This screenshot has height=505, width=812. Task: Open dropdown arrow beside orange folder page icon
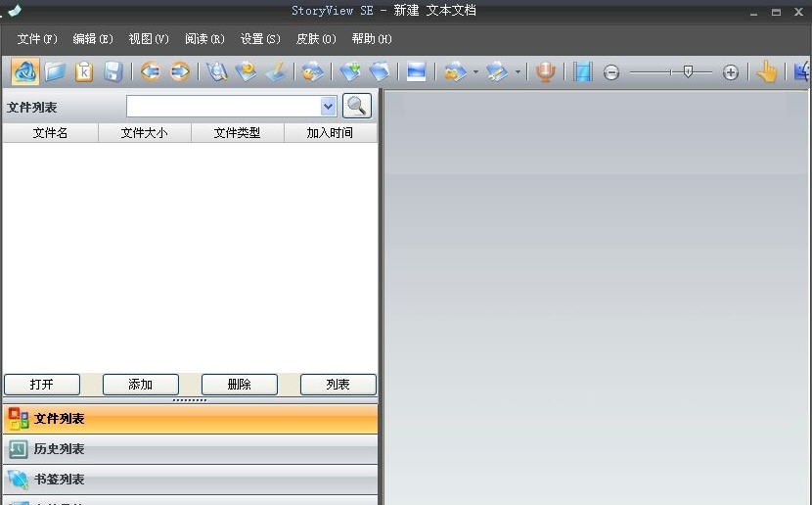pyautogui.click(x=475, y=72)
